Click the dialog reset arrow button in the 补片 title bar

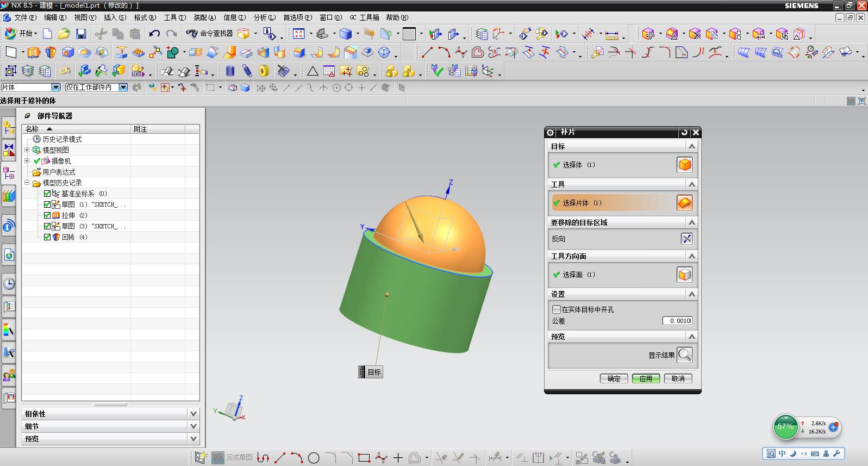pos(684,132)
